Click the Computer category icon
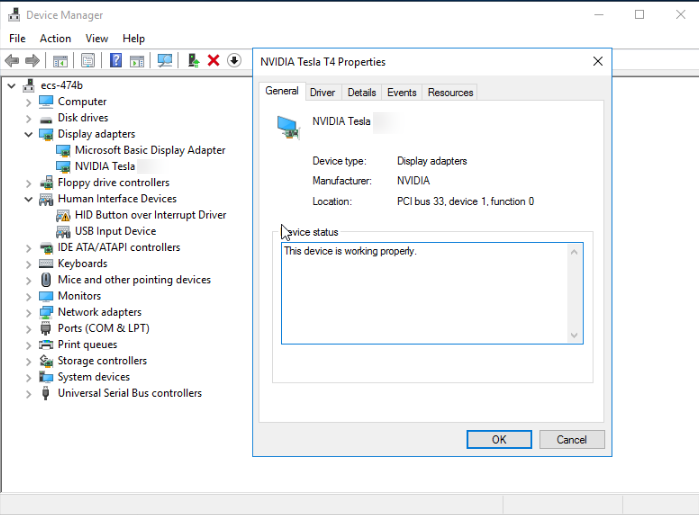This screenshot has height=515, width=699. 46,102
